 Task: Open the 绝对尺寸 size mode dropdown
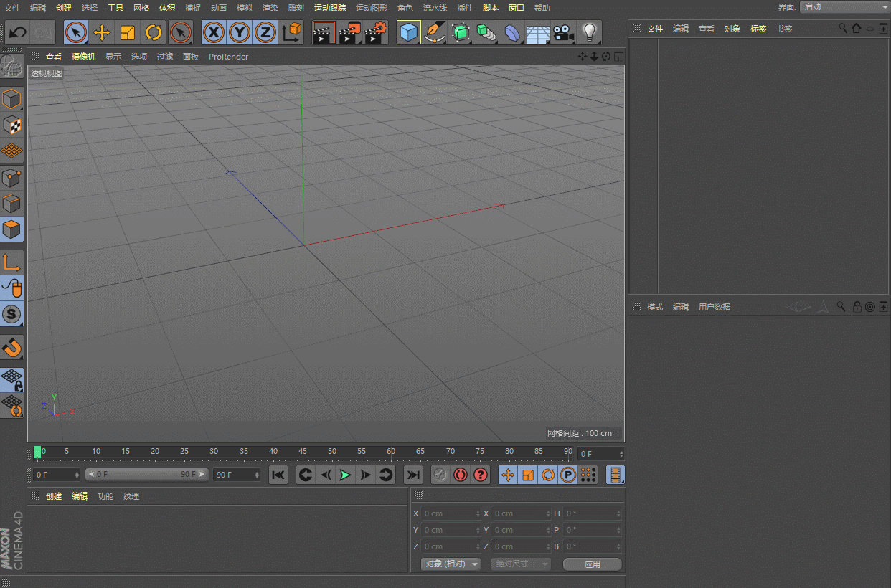(521, 564)
